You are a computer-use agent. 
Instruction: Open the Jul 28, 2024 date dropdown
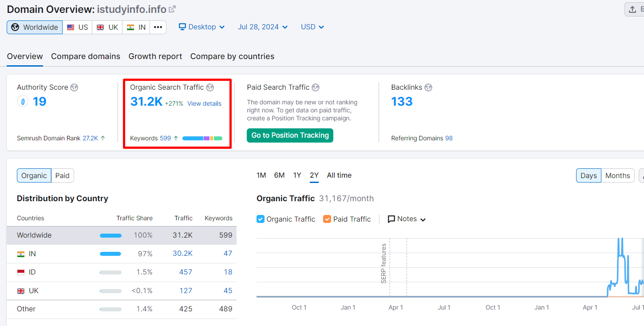(x=263, y=27)
